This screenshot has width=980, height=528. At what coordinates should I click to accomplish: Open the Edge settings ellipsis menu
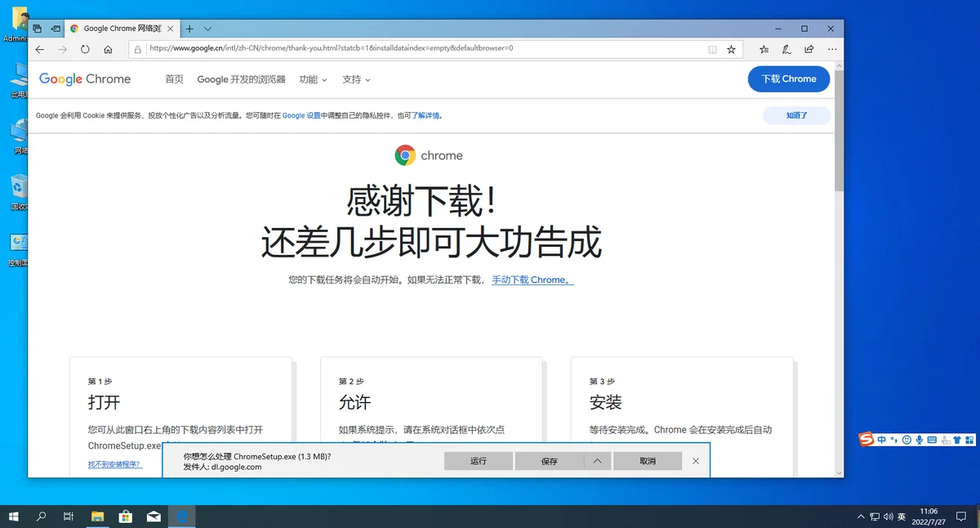[832, 49]
